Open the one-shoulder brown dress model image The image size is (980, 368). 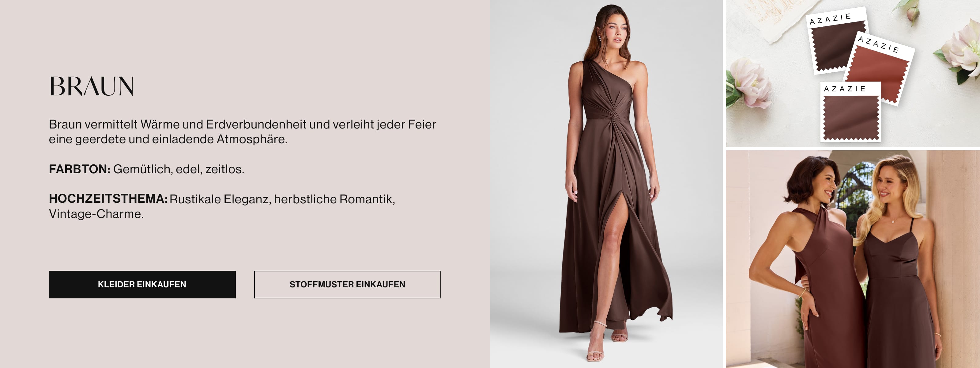click(x=606, y=184)
